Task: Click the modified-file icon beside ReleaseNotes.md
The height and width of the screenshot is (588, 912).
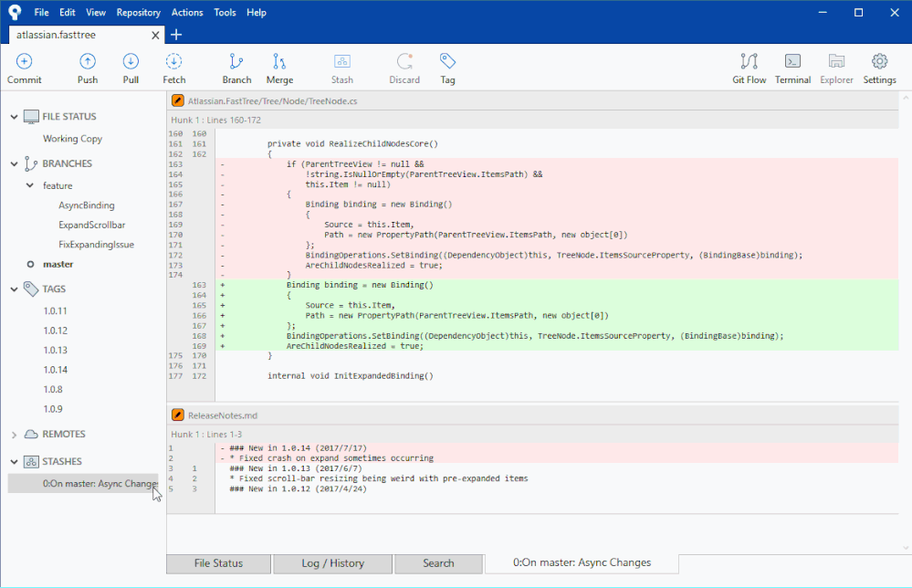Action: [x=178, y=415]
